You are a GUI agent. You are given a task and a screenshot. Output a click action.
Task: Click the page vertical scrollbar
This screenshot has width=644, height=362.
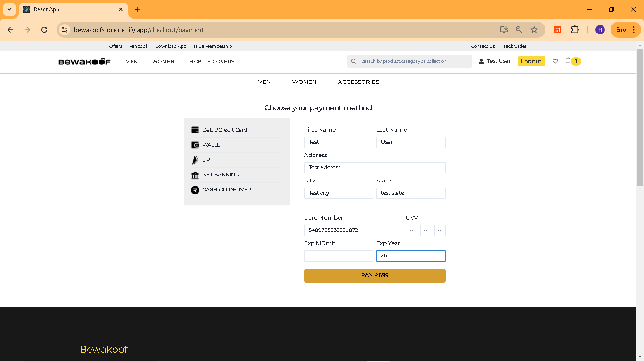pyautogui.click(x=640, y=117)
